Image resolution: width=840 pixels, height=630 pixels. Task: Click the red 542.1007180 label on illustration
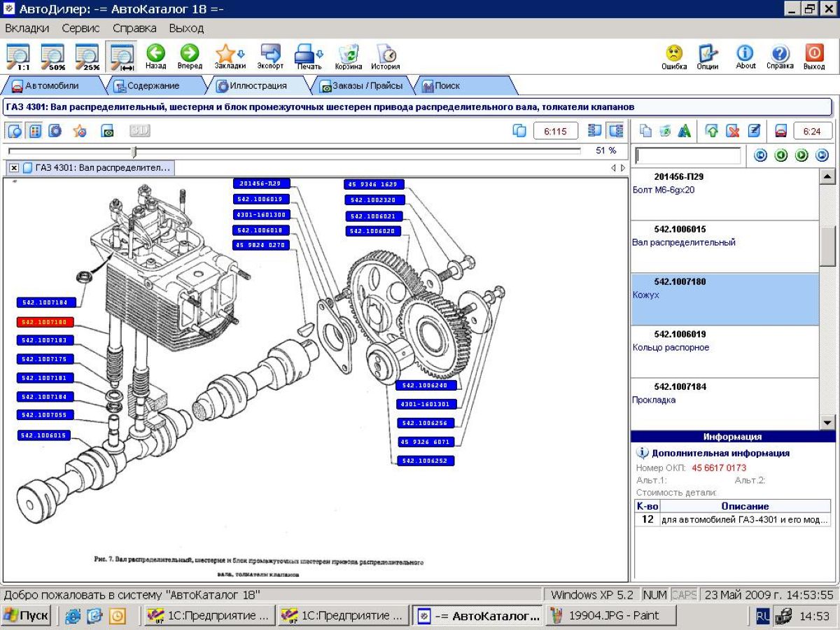pyautogui.click(x=44, y=322)
